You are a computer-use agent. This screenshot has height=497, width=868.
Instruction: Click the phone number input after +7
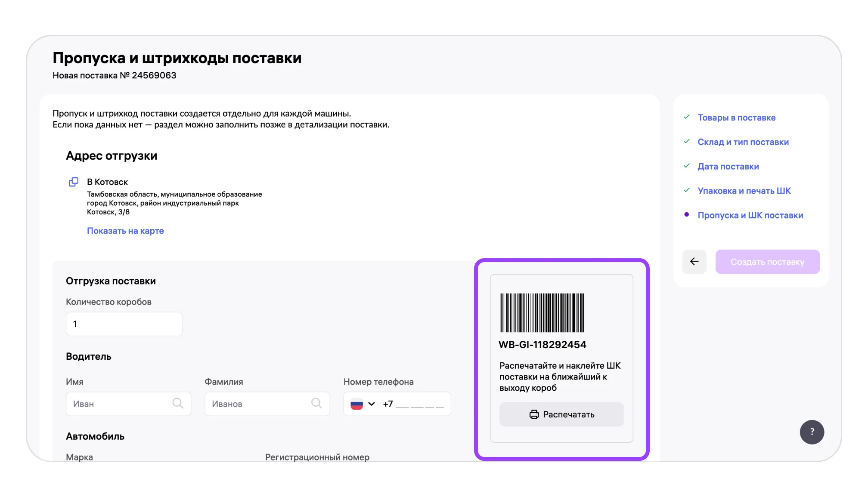(x=420, y=404)
